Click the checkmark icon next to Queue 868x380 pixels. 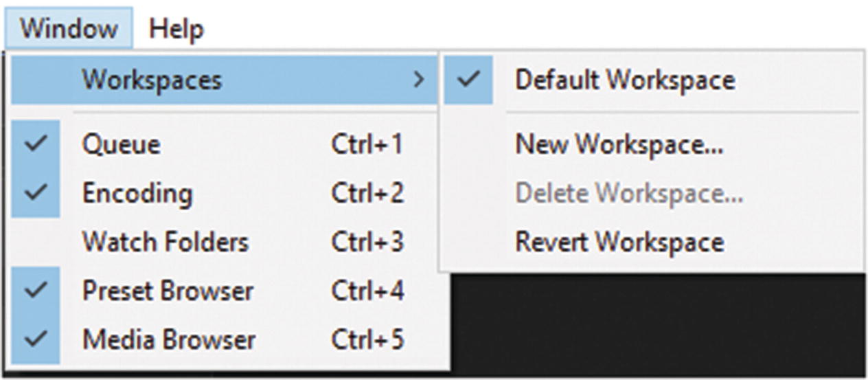36,144
